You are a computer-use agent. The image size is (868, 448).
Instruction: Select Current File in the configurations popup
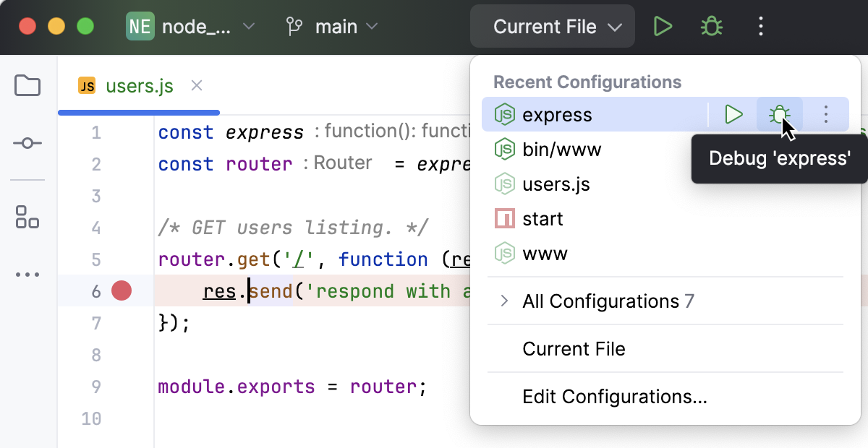(x=574, y=349)
